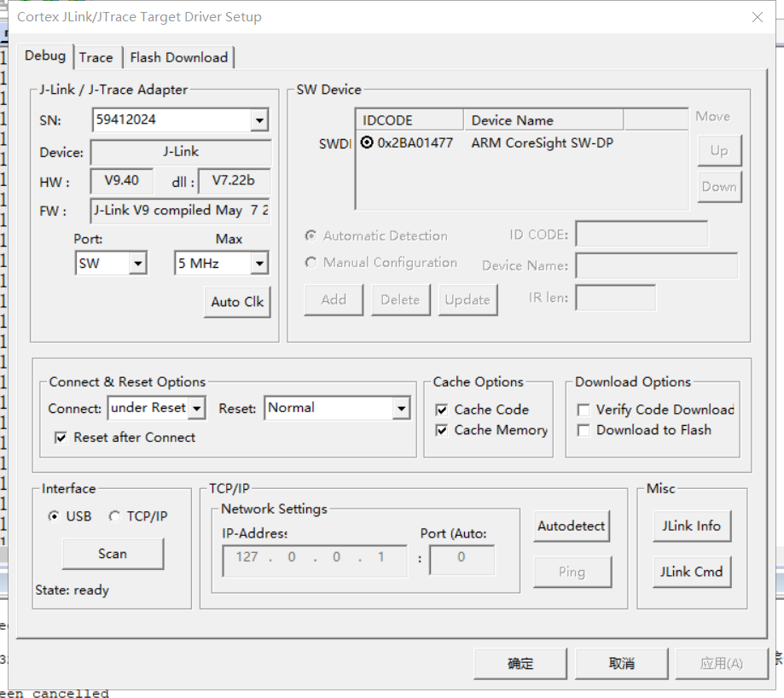
Task: Toggle the Cache Memory checkbox
Action: (x=442, y=431)
